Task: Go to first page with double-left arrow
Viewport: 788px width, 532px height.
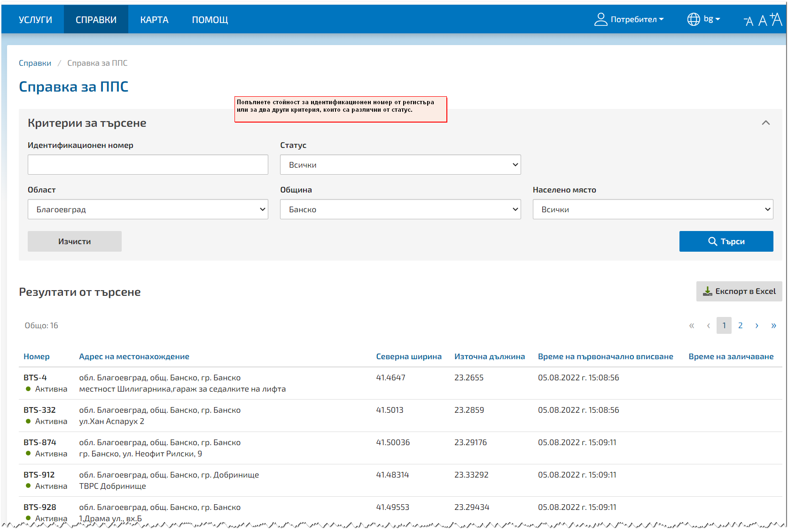Action: tap(691, 325)
